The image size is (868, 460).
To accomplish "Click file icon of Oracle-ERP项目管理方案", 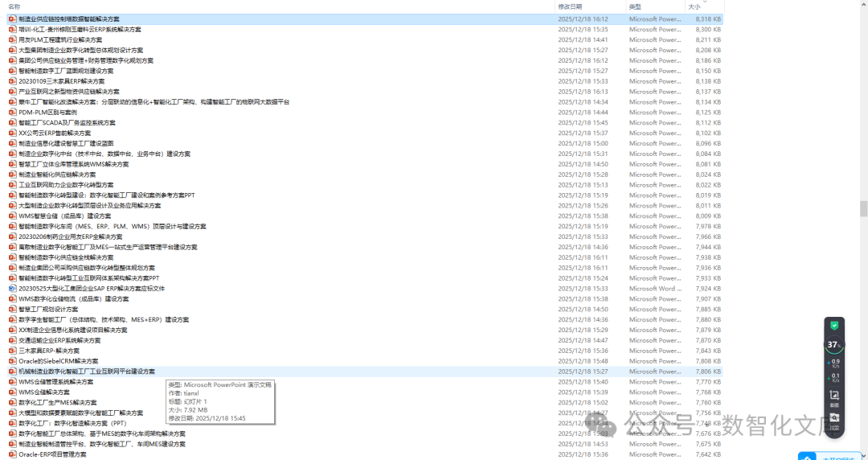I will pyautogui.click(x=13, y=454).
